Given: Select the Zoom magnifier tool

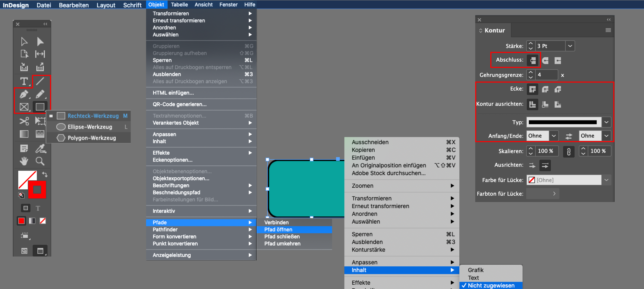Looking at the screenshot, I should click(x=40, y=161).
